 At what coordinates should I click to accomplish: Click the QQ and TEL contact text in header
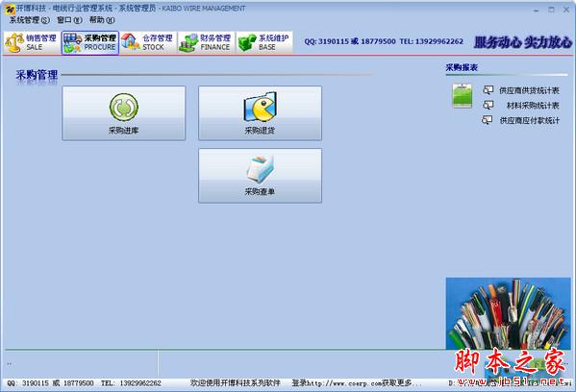click(384, 41)
